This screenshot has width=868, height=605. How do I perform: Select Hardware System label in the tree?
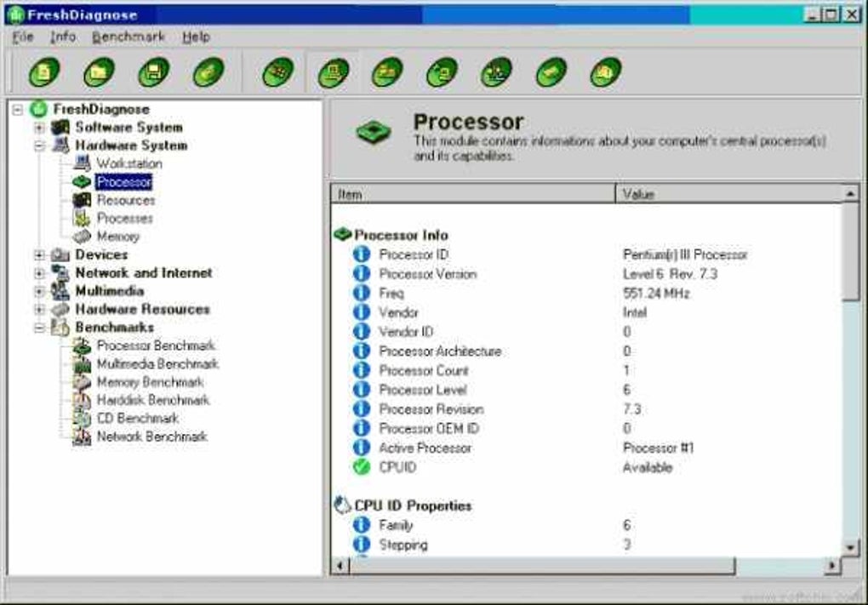[x=131, y=146]
